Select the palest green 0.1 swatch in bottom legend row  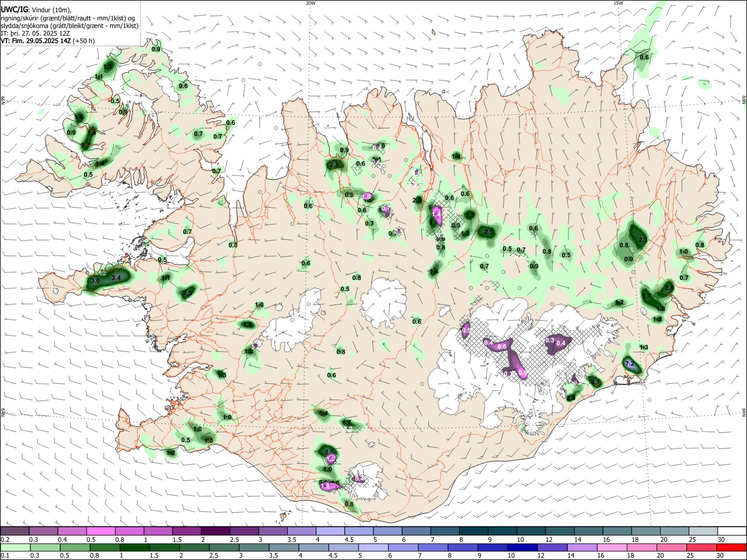(15, 548)
